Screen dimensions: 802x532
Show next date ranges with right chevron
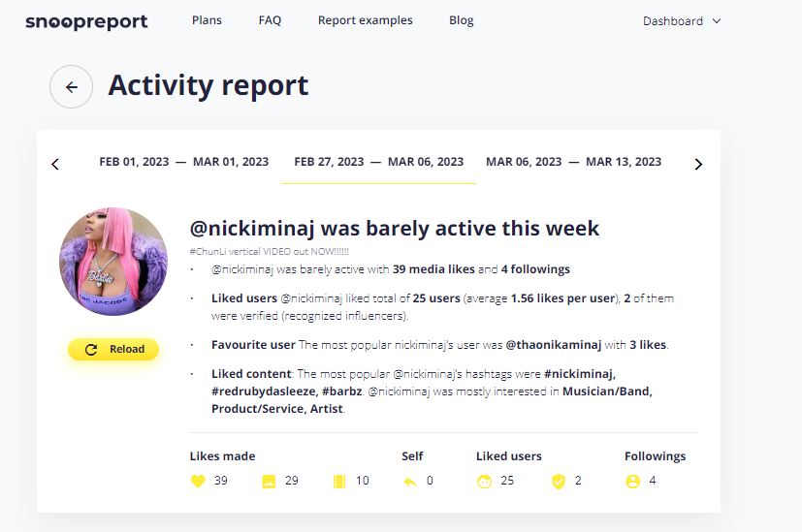[698, 164]
